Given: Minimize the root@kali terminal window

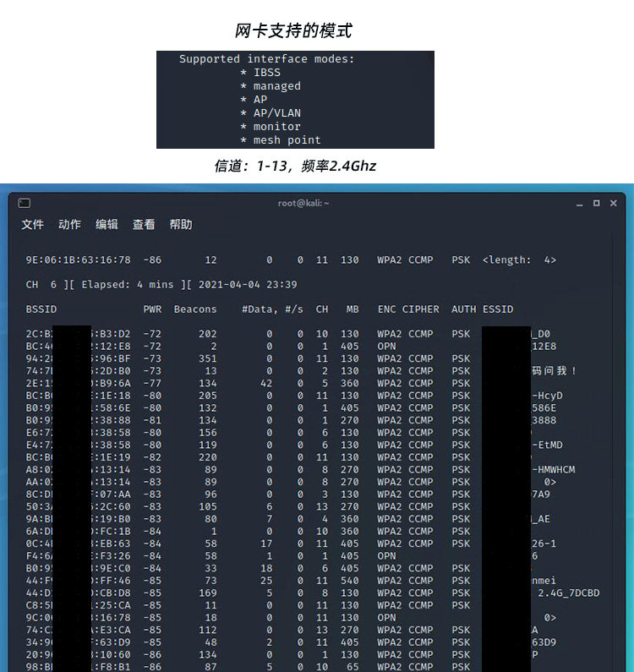Looking at the screenshot, I should point(580,204).
